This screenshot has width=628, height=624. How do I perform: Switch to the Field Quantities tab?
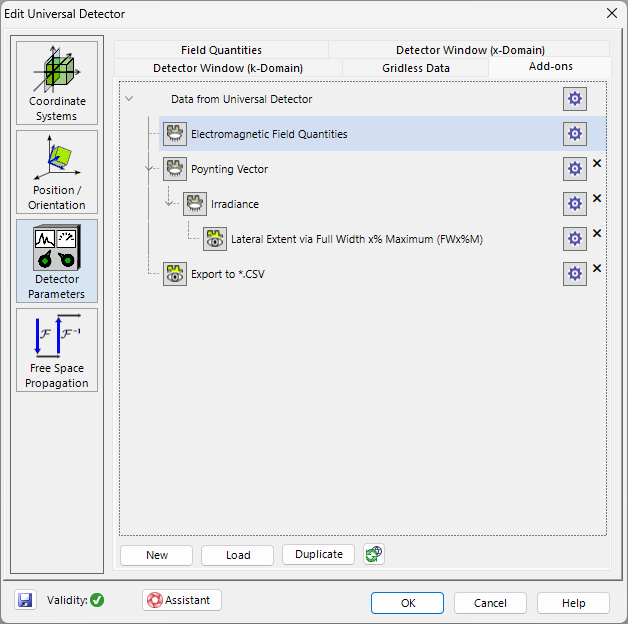(221, 50)
